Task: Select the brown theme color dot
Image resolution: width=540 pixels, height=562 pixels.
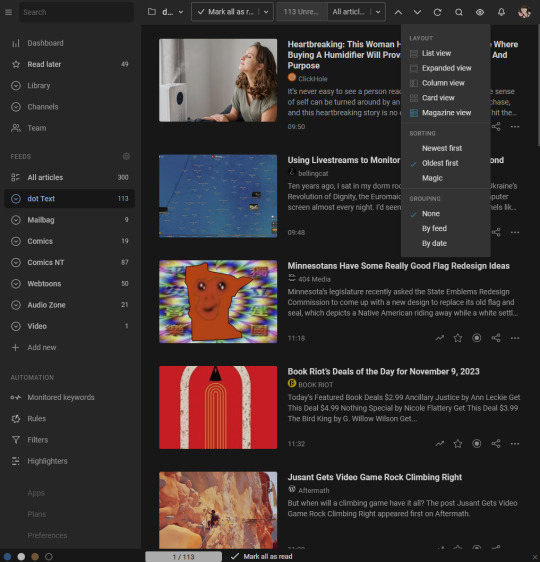Action: [x=35, y=557]
